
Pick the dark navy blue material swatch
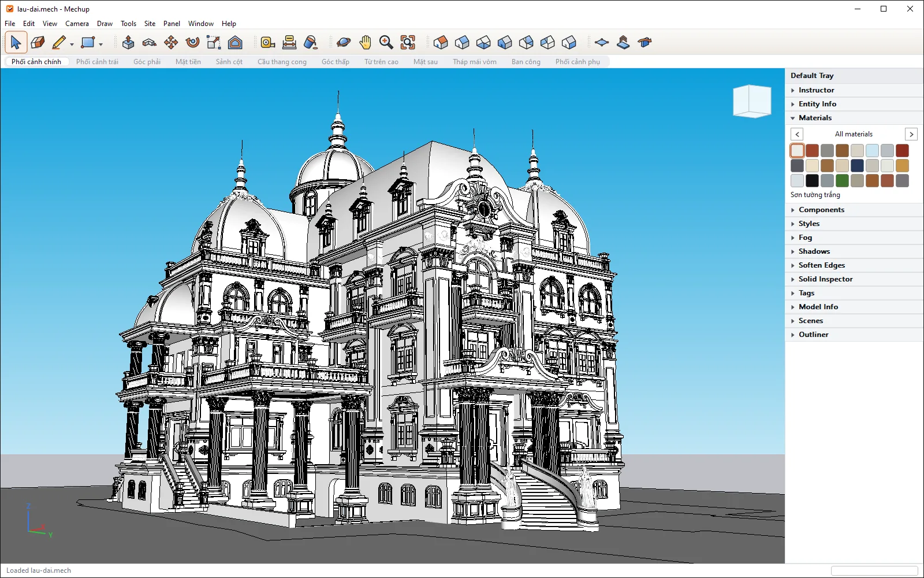(x=857, y=166)
